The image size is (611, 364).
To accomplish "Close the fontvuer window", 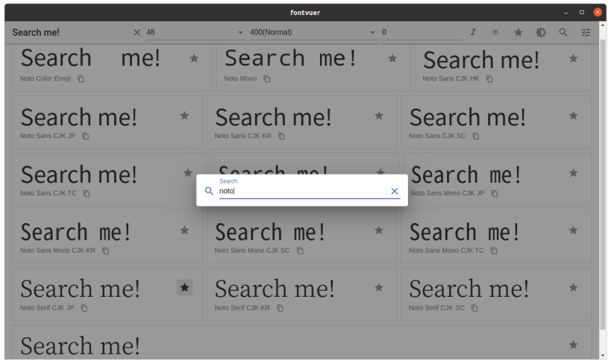I will point(598,13).
